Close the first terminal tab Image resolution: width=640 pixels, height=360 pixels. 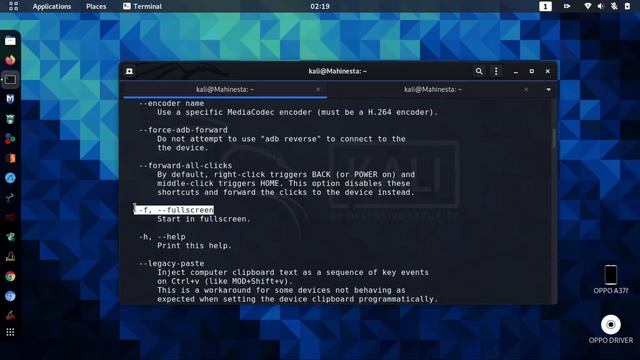318,89
